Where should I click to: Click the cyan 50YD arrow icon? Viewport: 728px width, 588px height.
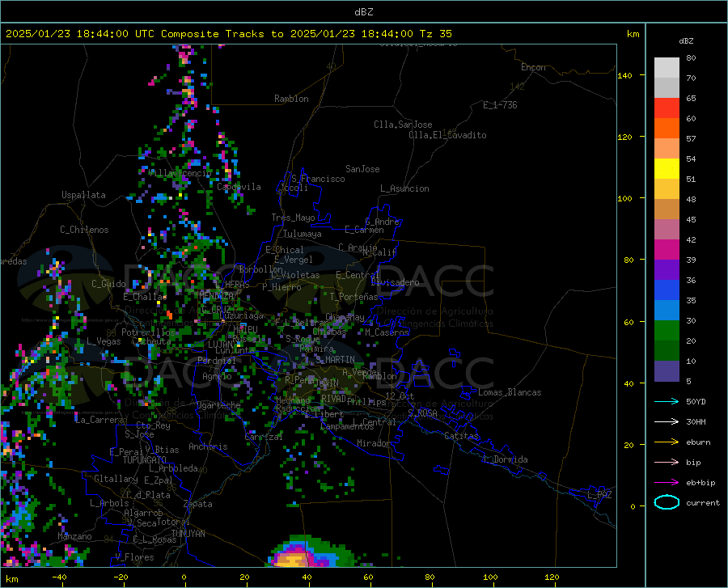pos(667,401)
